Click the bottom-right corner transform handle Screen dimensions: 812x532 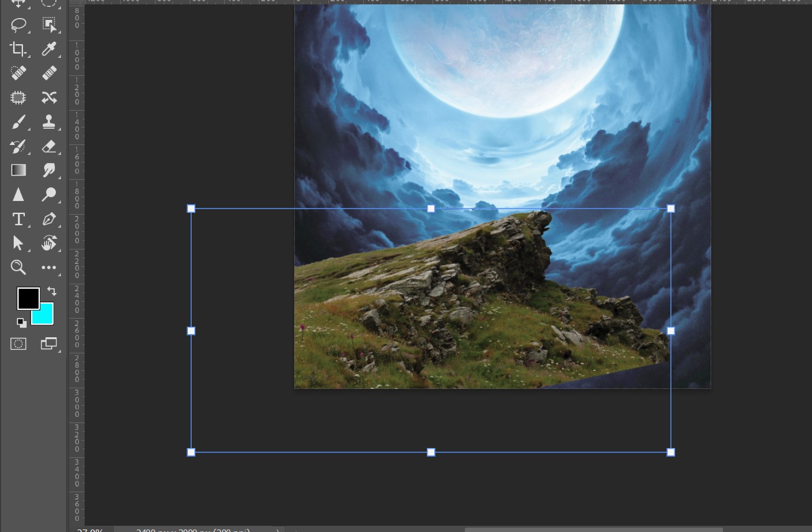coord(671,452)
